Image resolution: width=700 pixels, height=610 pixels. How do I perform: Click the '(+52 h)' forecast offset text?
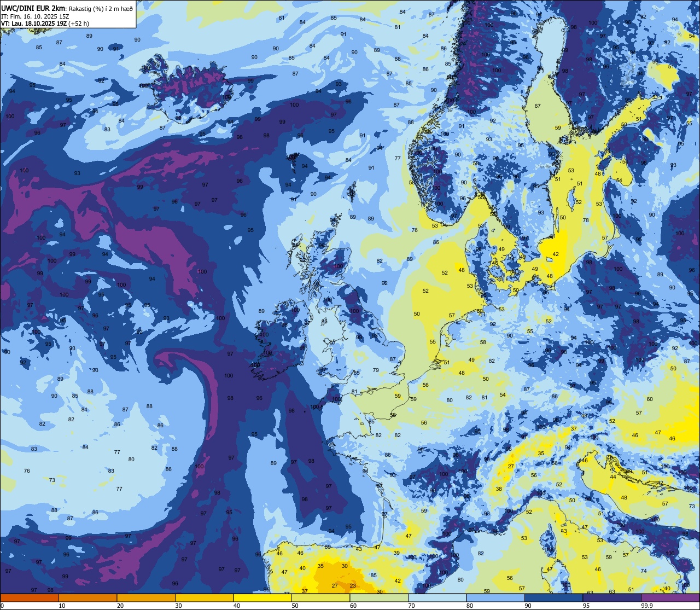[79, 24]
